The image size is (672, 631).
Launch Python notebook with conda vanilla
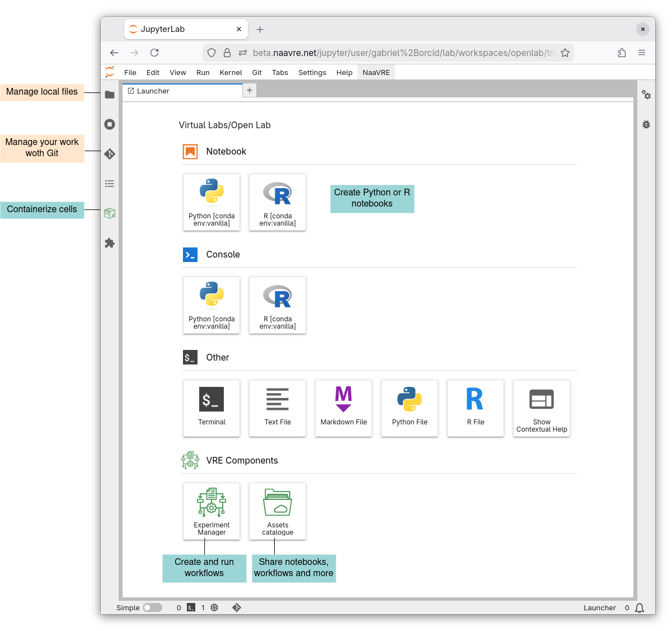(212, 202)
